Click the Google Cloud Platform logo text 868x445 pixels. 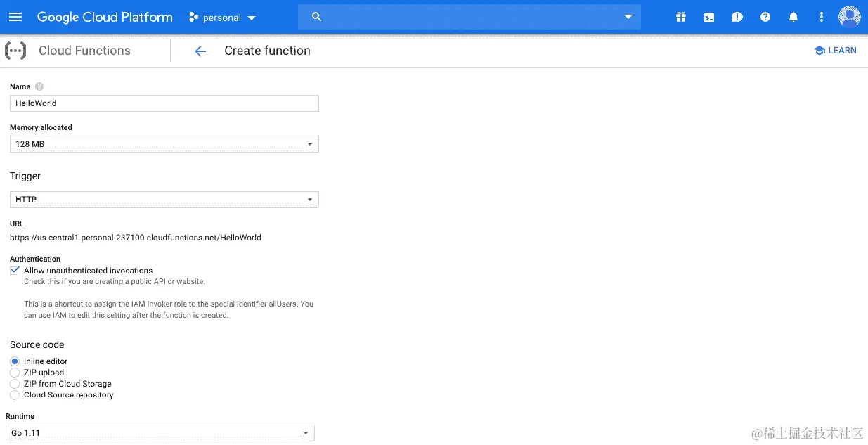105,17
